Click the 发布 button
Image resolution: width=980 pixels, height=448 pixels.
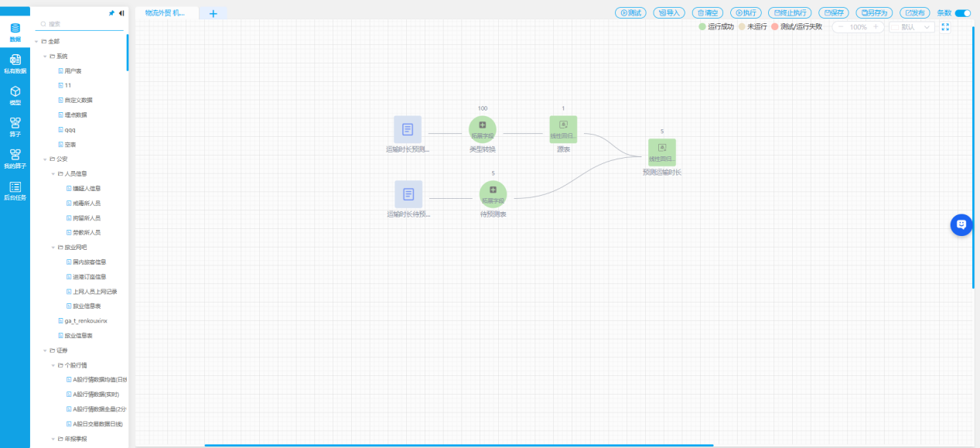point(914,13)
